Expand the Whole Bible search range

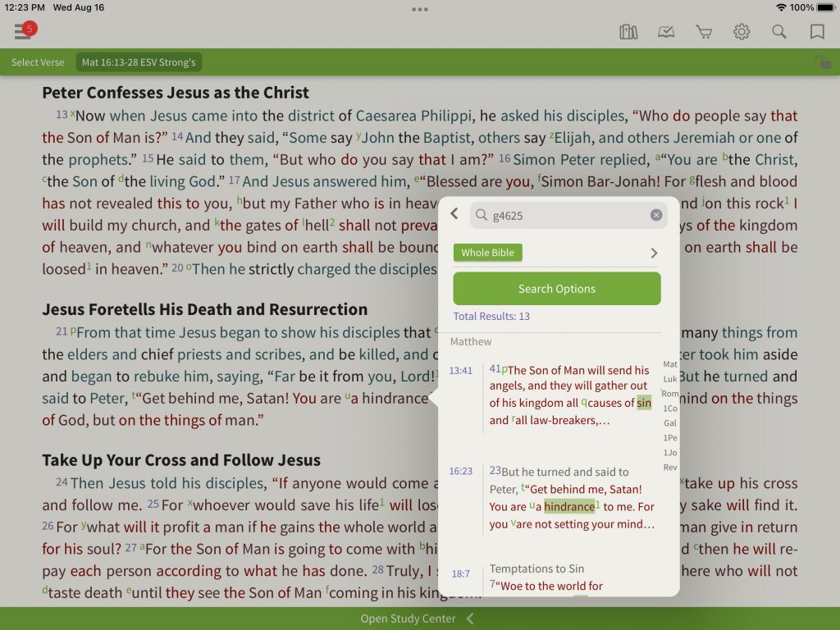(x=654, y=253)
